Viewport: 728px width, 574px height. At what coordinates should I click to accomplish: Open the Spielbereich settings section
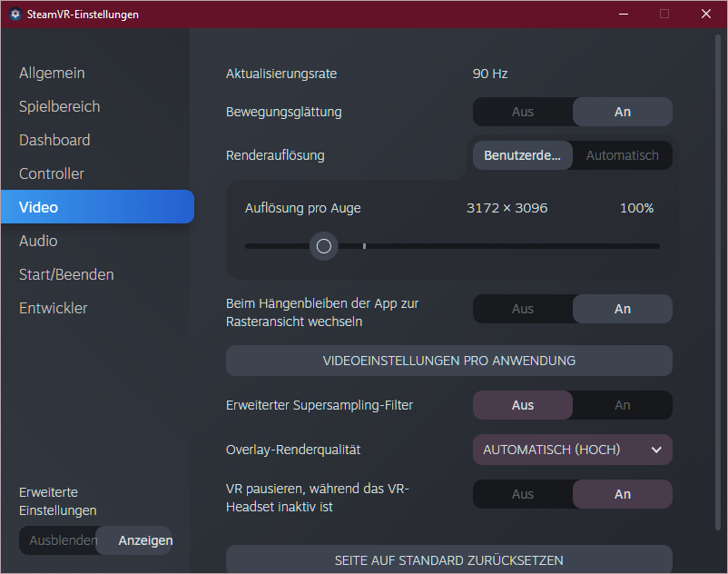(59, 106)
